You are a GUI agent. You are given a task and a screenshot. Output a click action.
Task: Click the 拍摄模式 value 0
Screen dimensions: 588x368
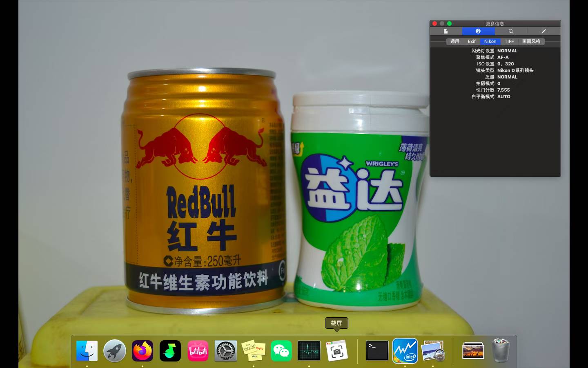tap(499, 83)
